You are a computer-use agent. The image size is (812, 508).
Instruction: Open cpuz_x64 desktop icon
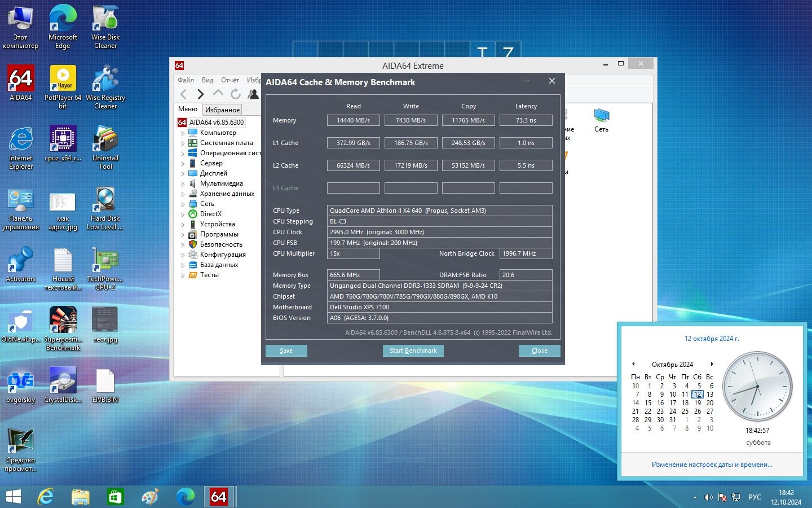pos(63,143)
